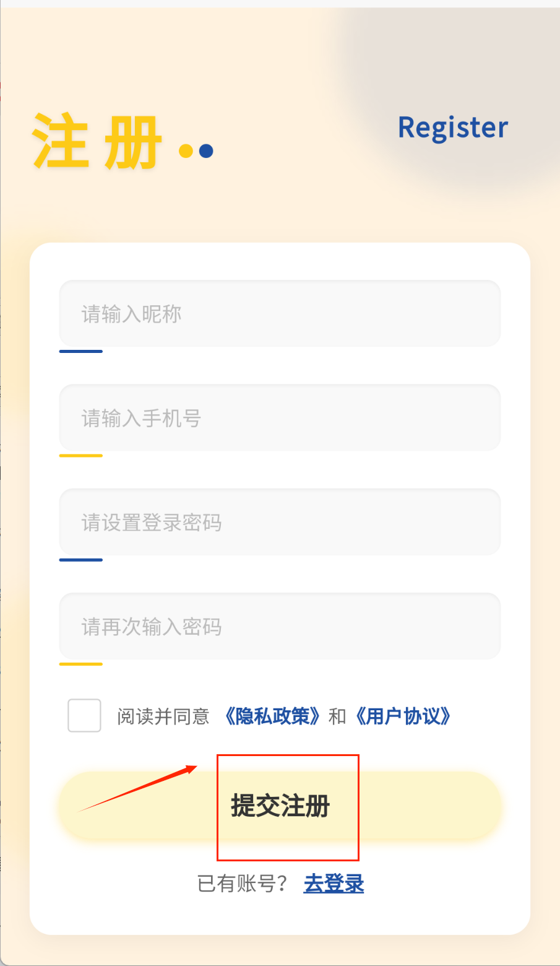Click the 阅读并同意 label text
The width and height of the screenshot is (560, 966).
point(163,716)
